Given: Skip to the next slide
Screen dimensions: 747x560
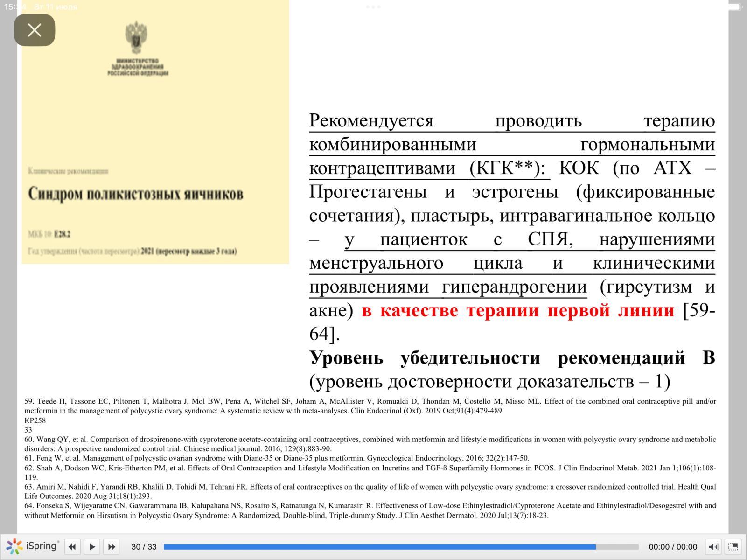Looking at the screenshot, I should click(x=112, y=546).
